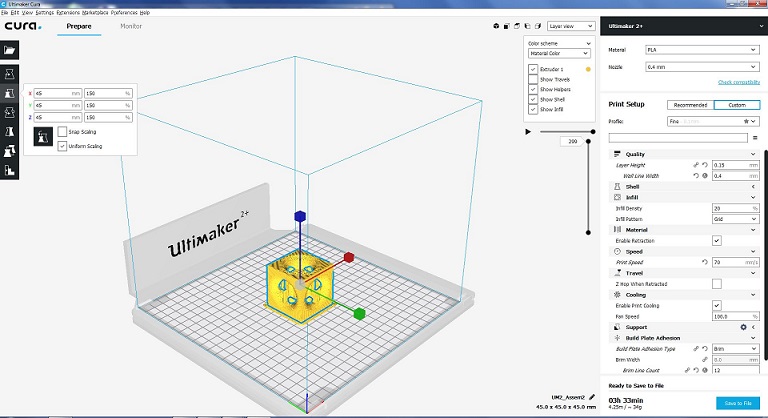Screen dimensions: 768x418
Task: Reset Print Speed with the revert arrow
Action: (705, 262)
